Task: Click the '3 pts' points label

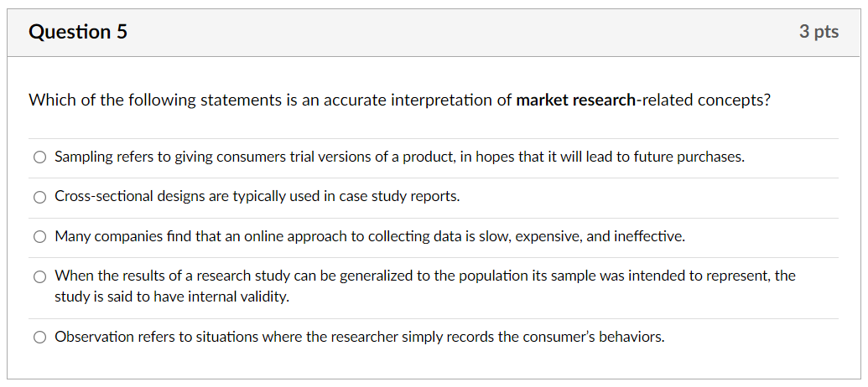Action: click(x=818, y=33)
